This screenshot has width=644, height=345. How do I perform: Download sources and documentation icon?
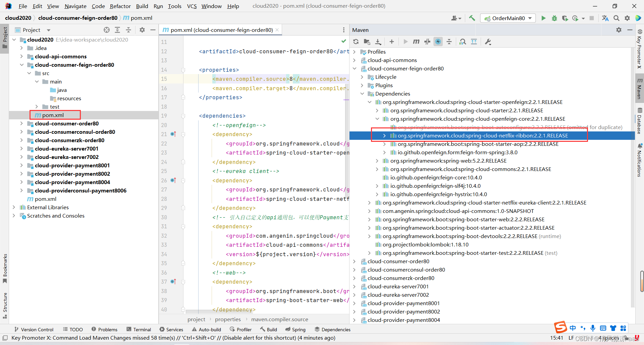coord(378,42)
